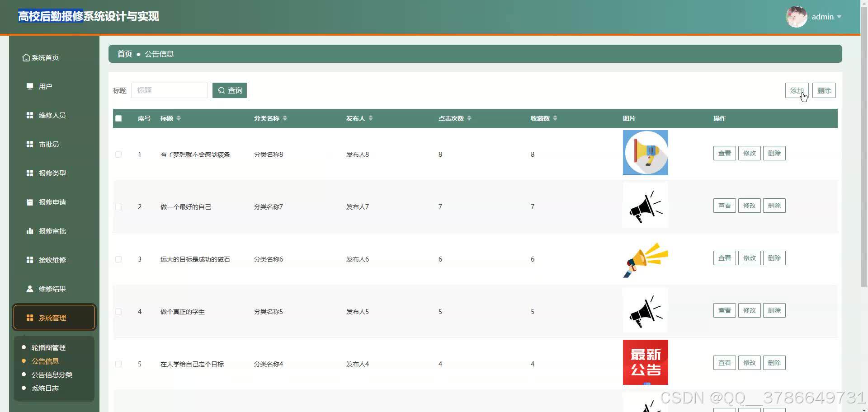Viewport: 868px width, 412px height.
Task: Click 修改 for row 在大学给自己定个目标
Action: pos(749,363)
